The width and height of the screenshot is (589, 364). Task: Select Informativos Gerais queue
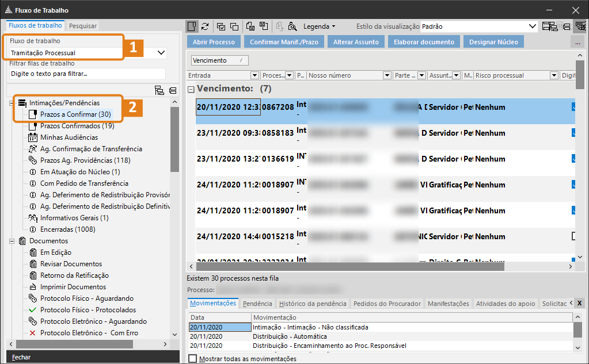(x=74, y=218)
